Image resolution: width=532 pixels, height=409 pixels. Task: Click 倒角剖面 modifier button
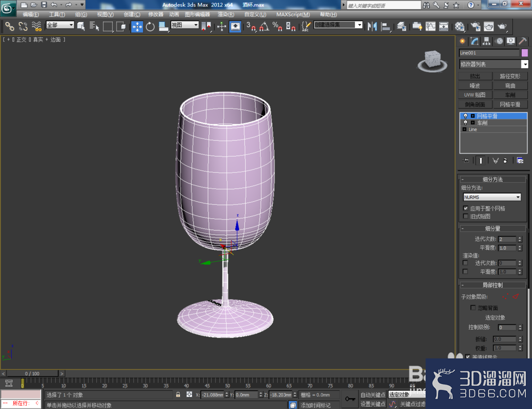click(475, 104)
